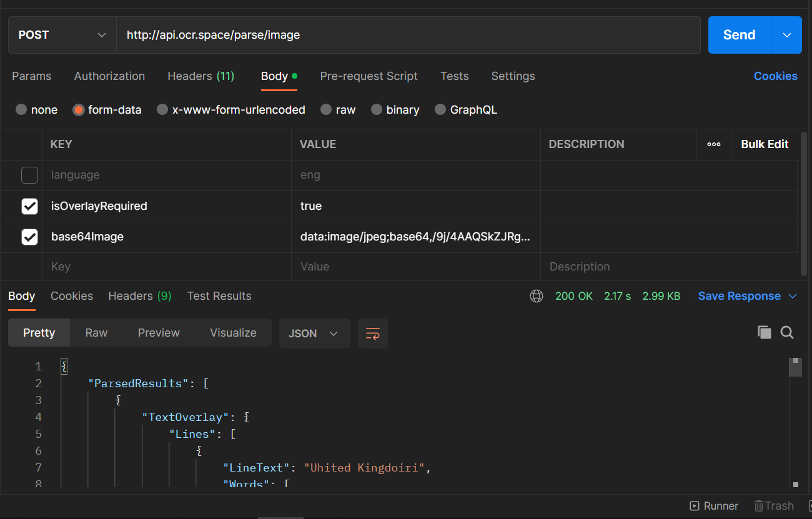This screenshot has width=812, height=519.
Task: Click the Save Response link
Action: 740,296
